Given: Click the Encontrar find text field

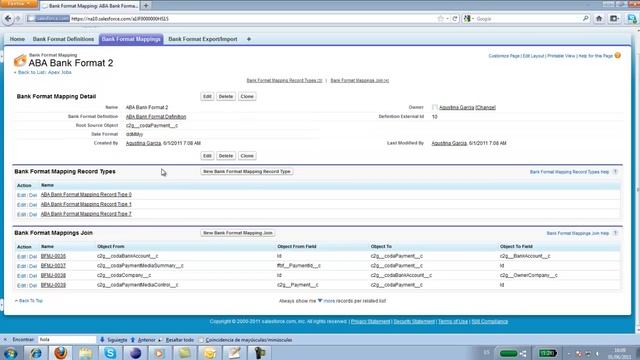Looking at the screenshot, I should pyautogui.click(x=67, y=340).
